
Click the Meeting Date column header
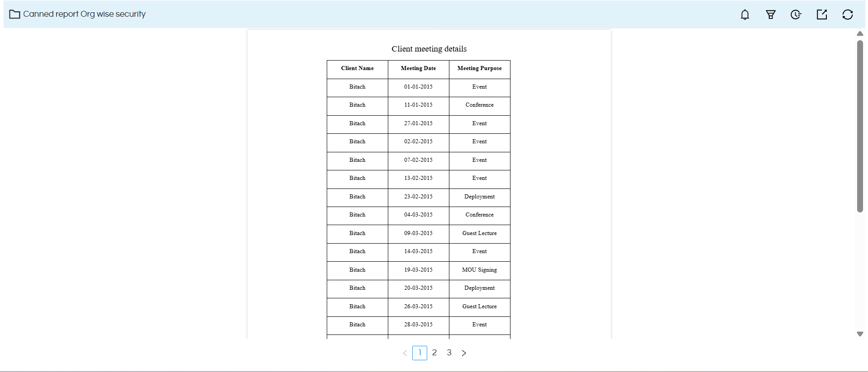click(418, 68)
